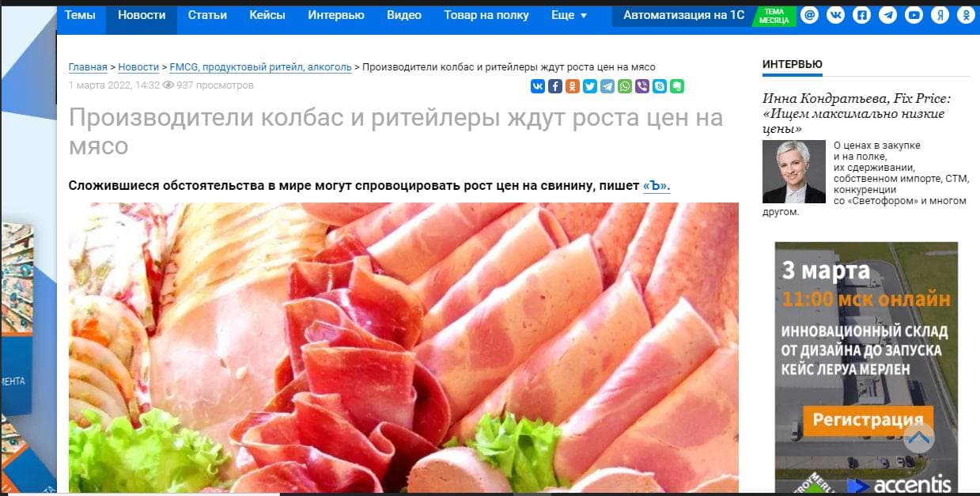Open the Интервью menu item
This screenshot has width=980, height=496.
click(336, 15)
